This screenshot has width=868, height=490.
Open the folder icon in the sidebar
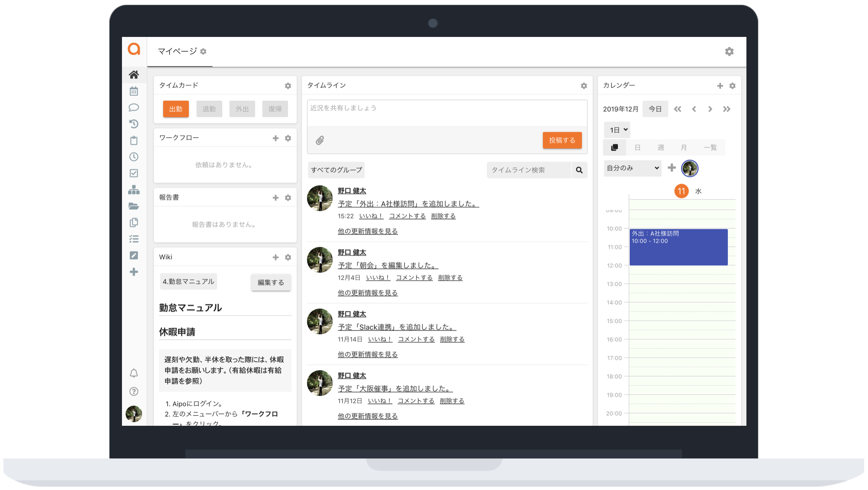coord(134,206)
